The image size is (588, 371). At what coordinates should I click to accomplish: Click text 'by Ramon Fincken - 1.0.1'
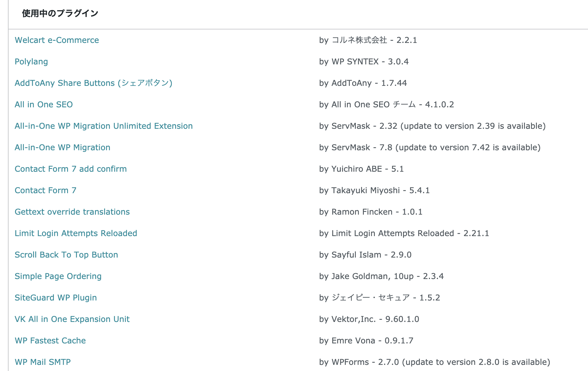click(371, 212)
